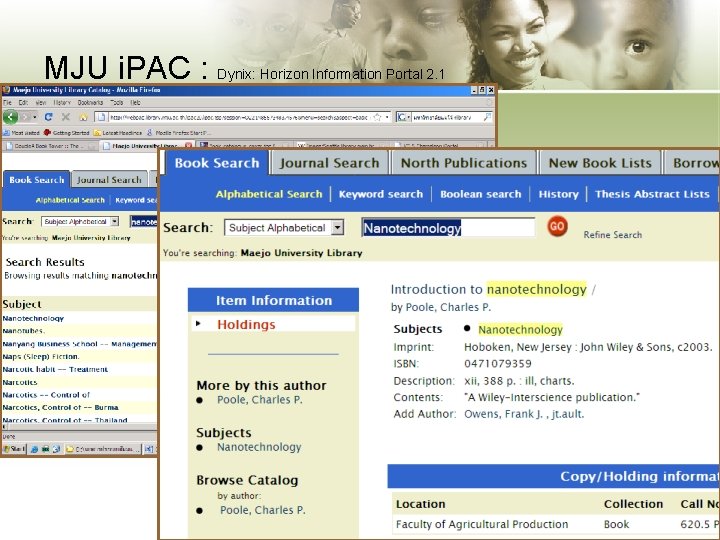Image resolution: width=720 pixels, height=540 pixels.
Task: Click Nanyang Business School subject result
Action: click(x=79, y=343)
